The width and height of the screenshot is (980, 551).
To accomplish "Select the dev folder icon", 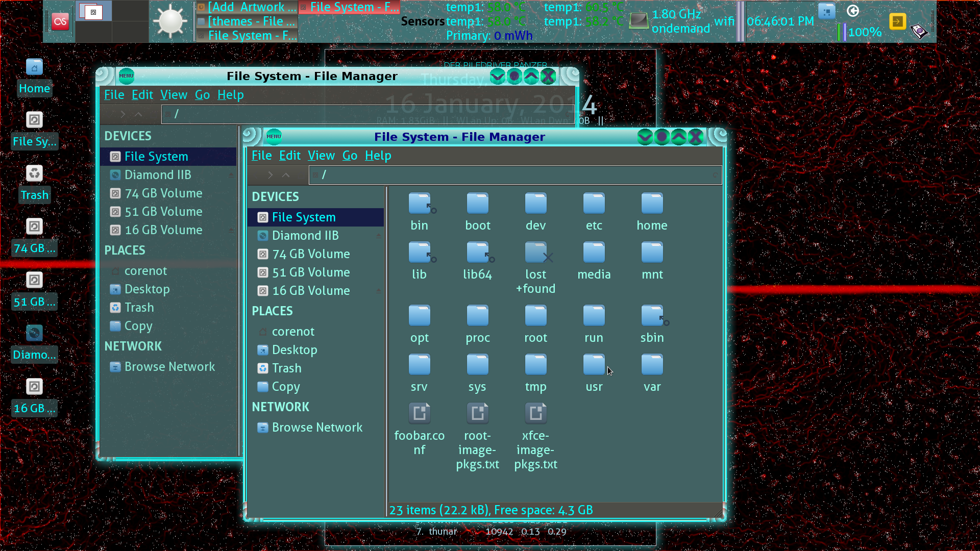I will coord(536,204).
